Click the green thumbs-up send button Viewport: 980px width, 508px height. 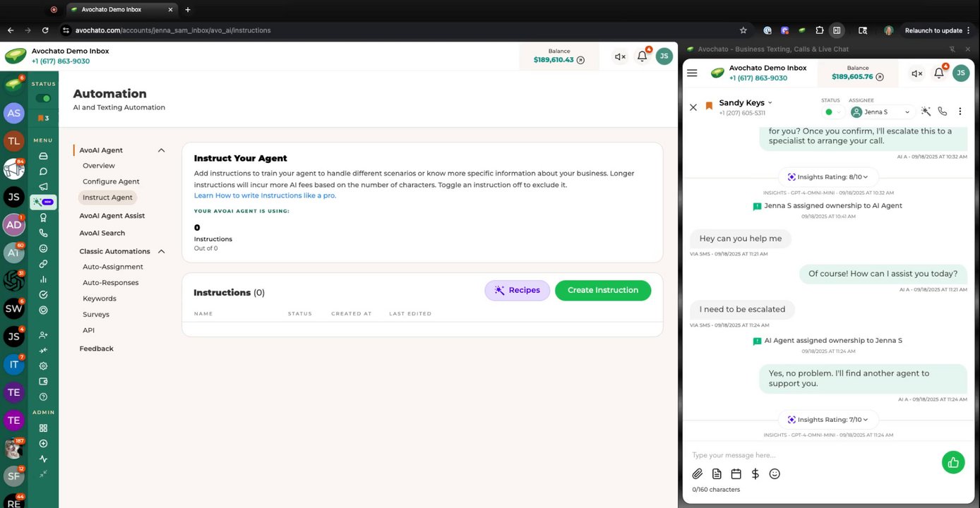coord(953,462)
